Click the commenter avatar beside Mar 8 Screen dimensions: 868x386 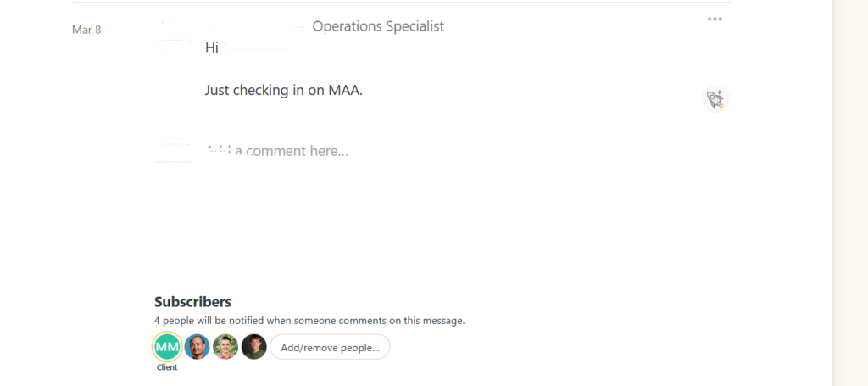[x=174, y=32]
